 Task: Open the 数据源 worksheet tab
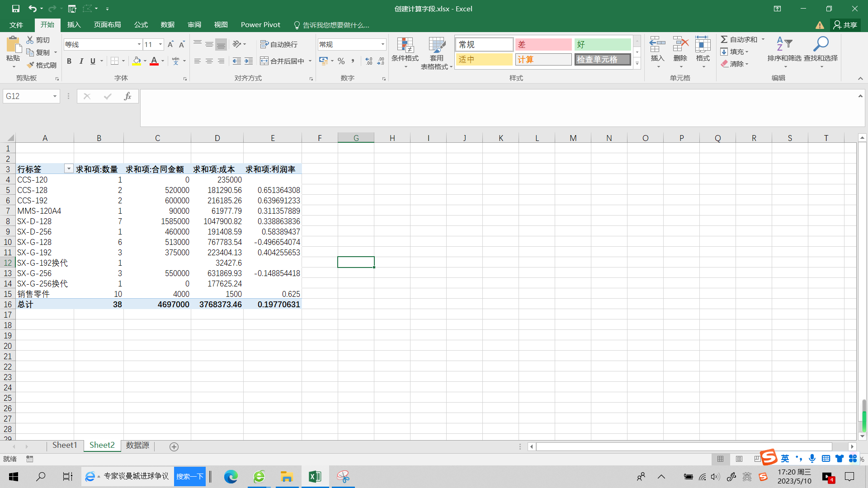point(137,446)
